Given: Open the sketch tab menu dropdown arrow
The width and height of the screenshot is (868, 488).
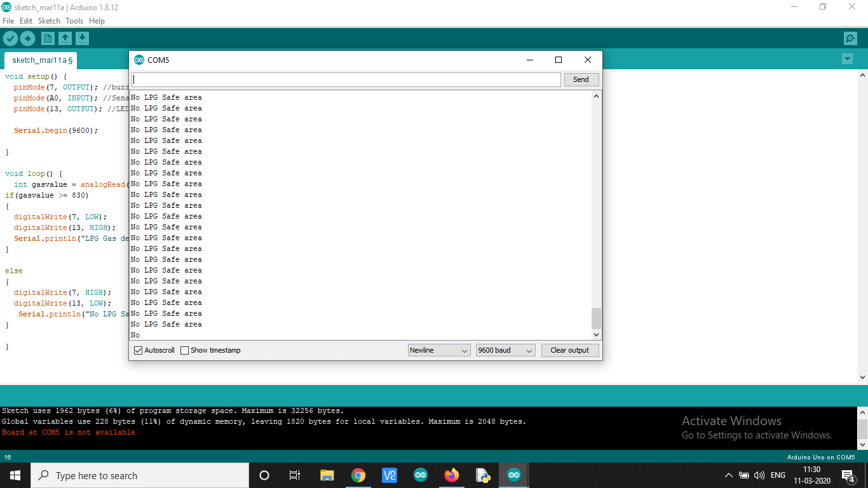Looking at the screenshot, I should click(847, 59).
